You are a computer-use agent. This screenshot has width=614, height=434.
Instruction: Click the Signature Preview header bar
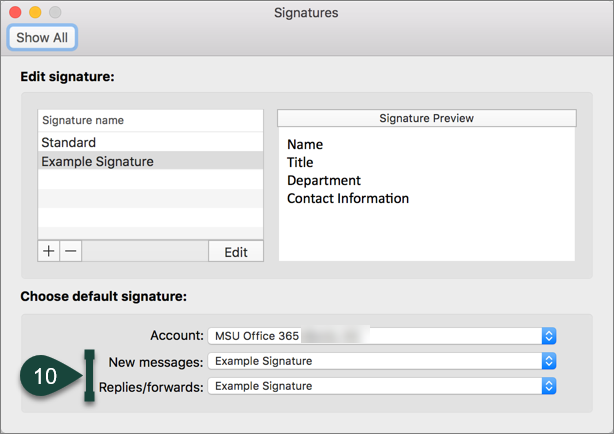[427, 118]
